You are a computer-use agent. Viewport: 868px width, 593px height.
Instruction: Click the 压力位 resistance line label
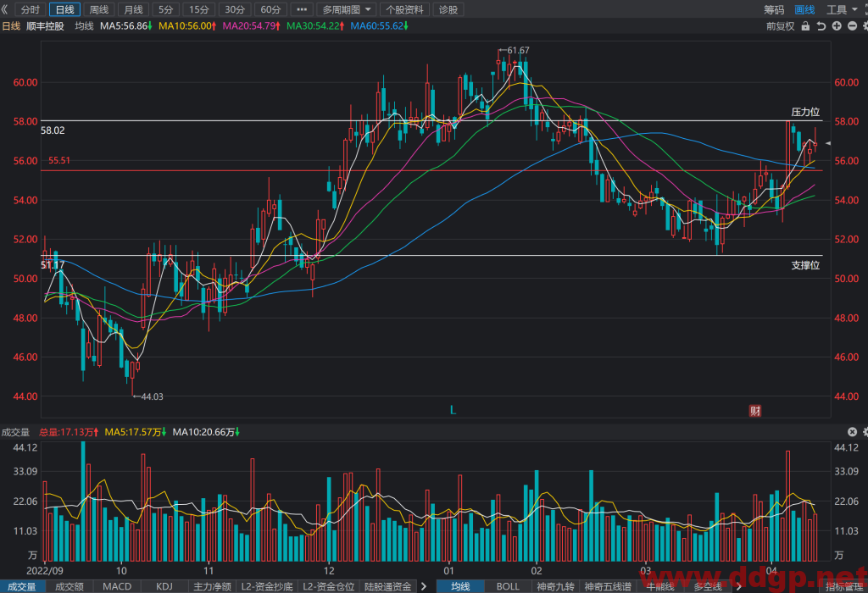point(805,113)
